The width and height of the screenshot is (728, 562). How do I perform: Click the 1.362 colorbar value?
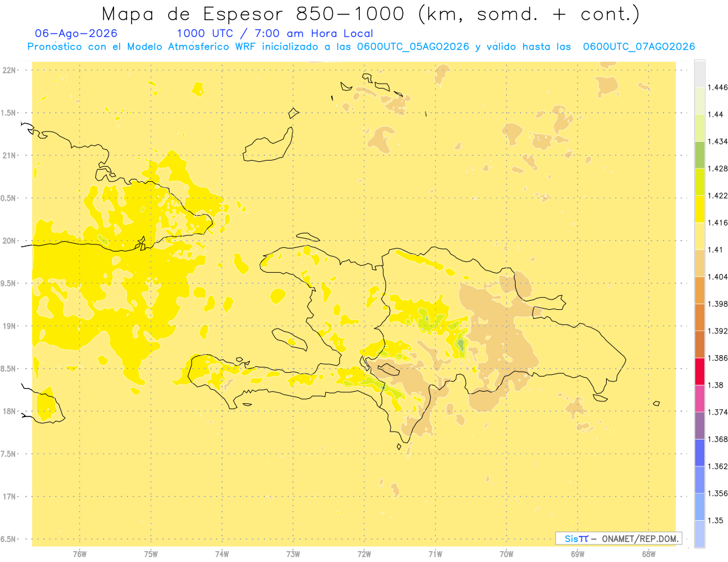tap(718, 466)
